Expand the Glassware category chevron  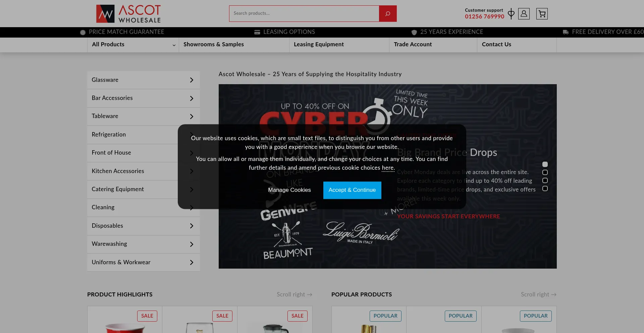coord(192,80)
